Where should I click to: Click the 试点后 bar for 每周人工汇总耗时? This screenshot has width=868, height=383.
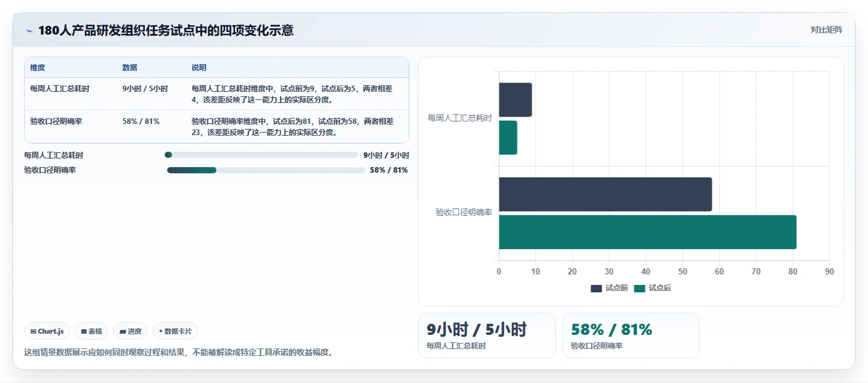pyautogui.click(x=508, y=138)
